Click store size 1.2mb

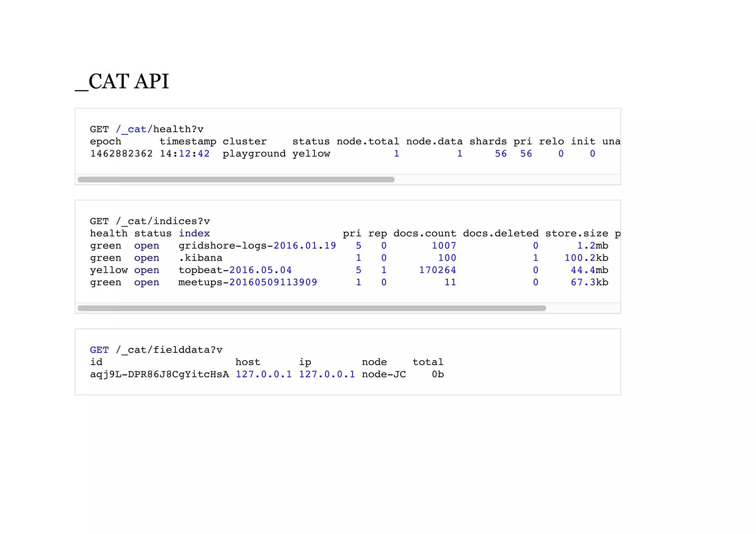tap(592, 246)
